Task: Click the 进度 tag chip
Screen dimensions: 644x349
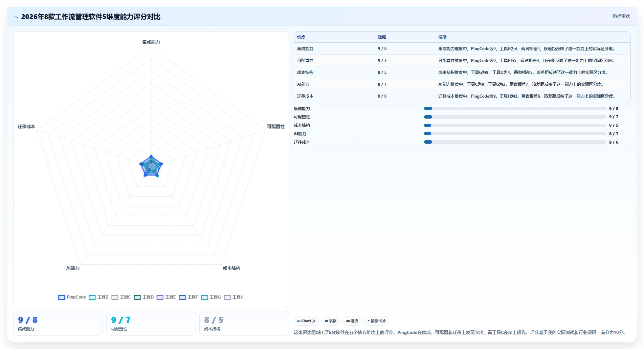Action: click(x=352, y=321)
